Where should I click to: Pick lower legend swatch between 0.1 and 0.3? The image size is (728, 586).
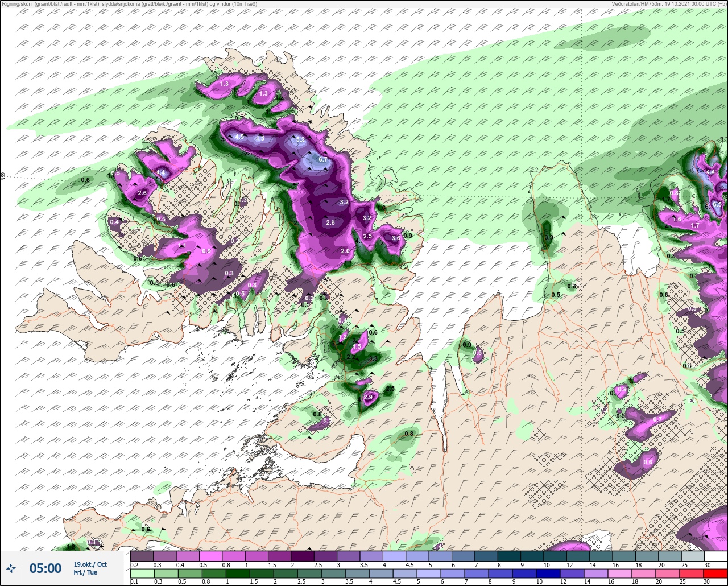(142, 573)
